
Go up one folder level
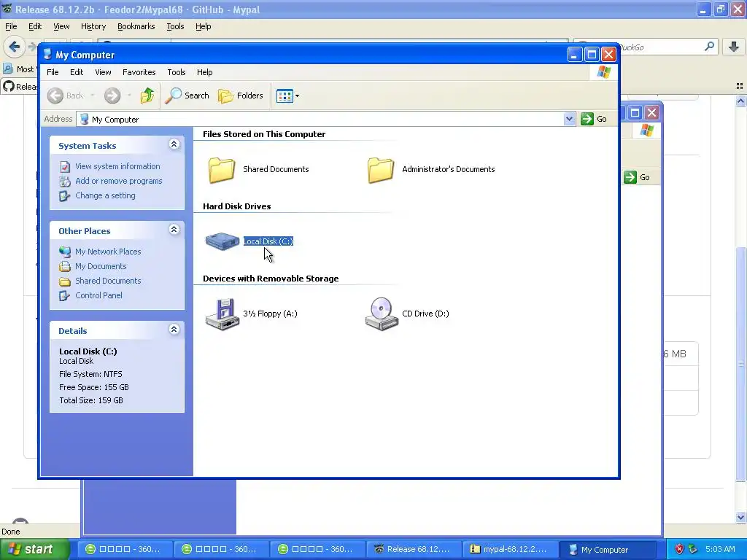(147, 96)
